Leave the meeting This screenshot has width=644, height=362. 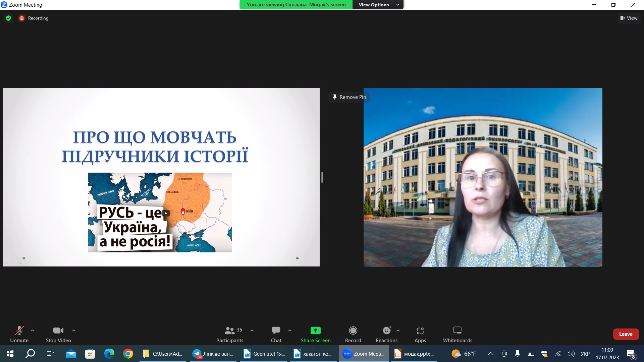[x=626, y=334]
